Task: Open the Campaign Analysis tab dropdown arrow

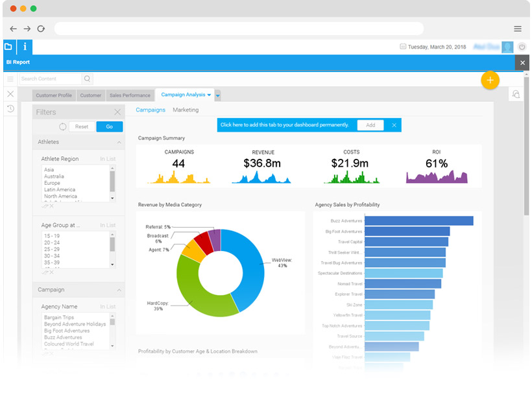Action: (209, 95)
